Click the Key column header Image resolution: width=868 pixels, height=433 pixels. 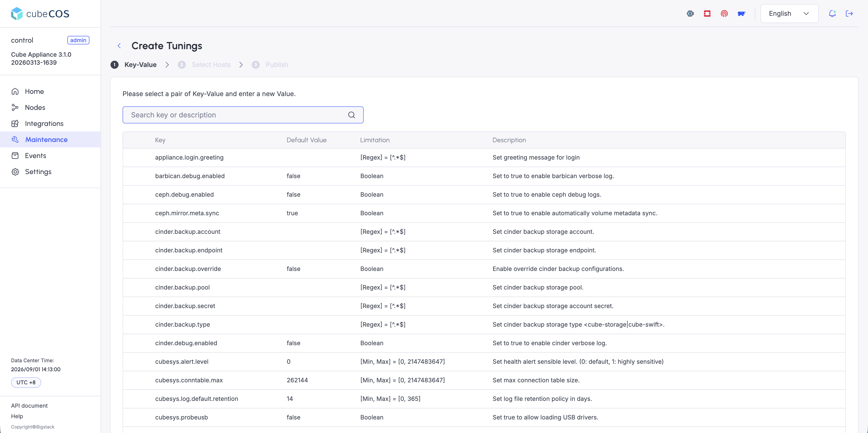coord(160,140)
